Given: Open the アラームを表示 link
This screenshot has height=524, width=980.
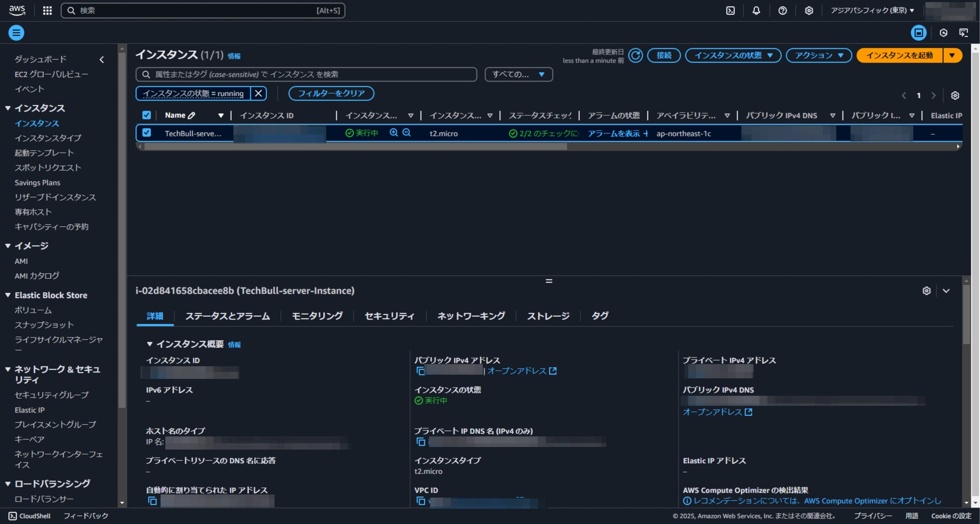Looking at the screenshot, I should (614, 133).
